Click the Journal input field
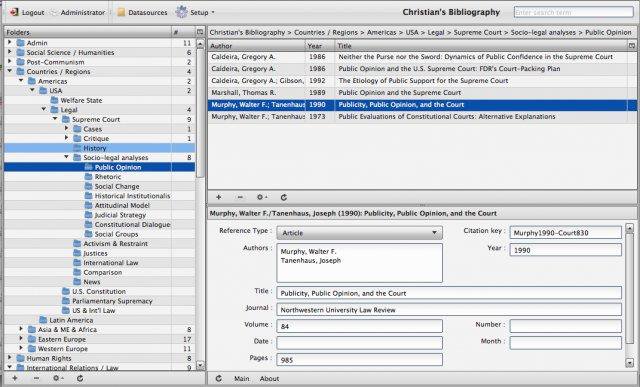The width and height of the screenshot is (640, 387). [449, 310]
